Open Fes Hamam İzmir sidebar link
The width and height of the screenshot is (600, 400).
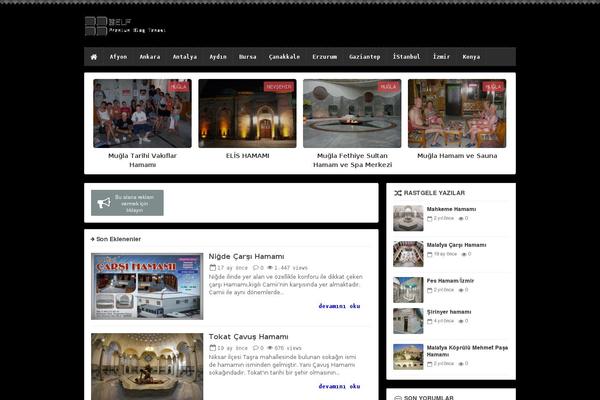450,281
